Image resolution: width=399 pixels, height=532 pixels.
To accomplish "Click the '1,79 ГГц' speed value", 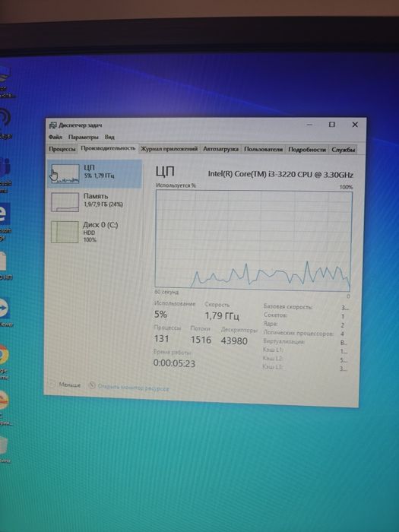I will [222, 316].
